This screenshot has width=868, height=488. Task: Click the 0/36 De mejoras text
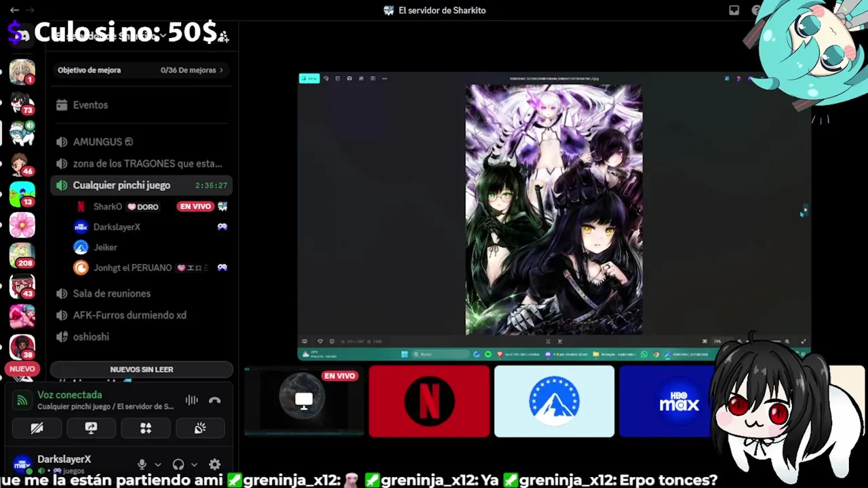pyautogui.click(x=188, y=70)
